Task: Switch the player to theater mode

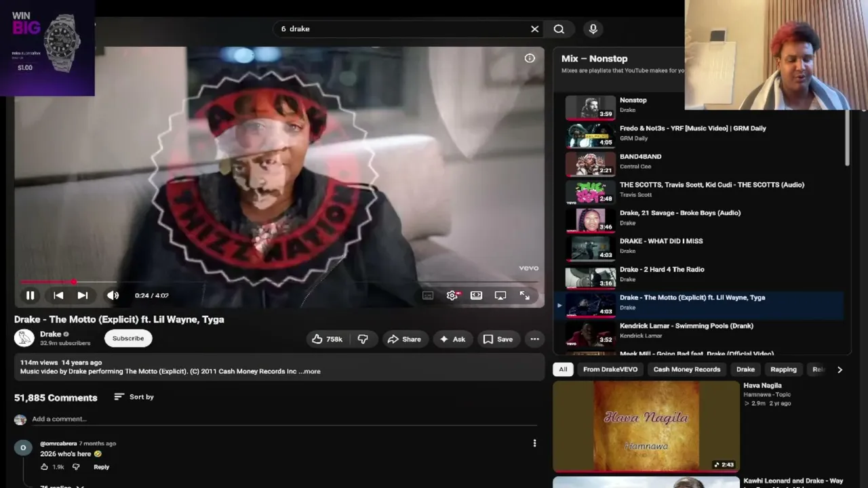Action: (476, 296)
